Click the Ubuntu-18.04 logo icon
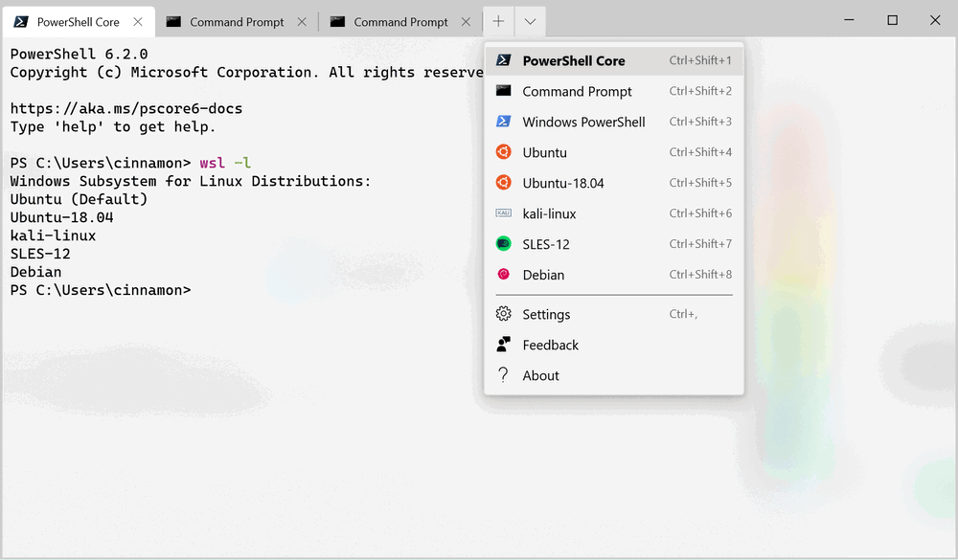The width and height of the screenshot is (958, 560). (x=503, y=183)
